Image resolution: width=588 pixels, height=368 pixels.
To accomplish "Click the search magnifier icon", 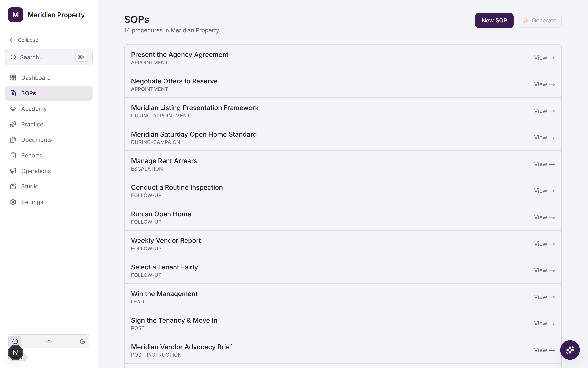I will pos(14,57).
